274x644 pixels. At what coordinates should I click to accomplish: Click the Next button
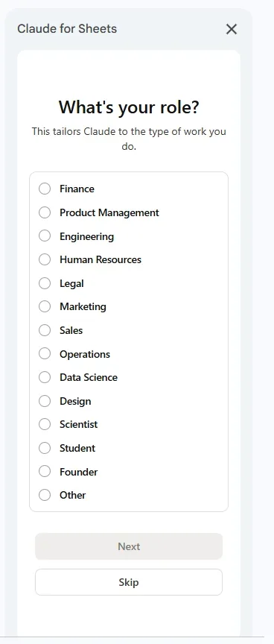(x=129, y=546)
